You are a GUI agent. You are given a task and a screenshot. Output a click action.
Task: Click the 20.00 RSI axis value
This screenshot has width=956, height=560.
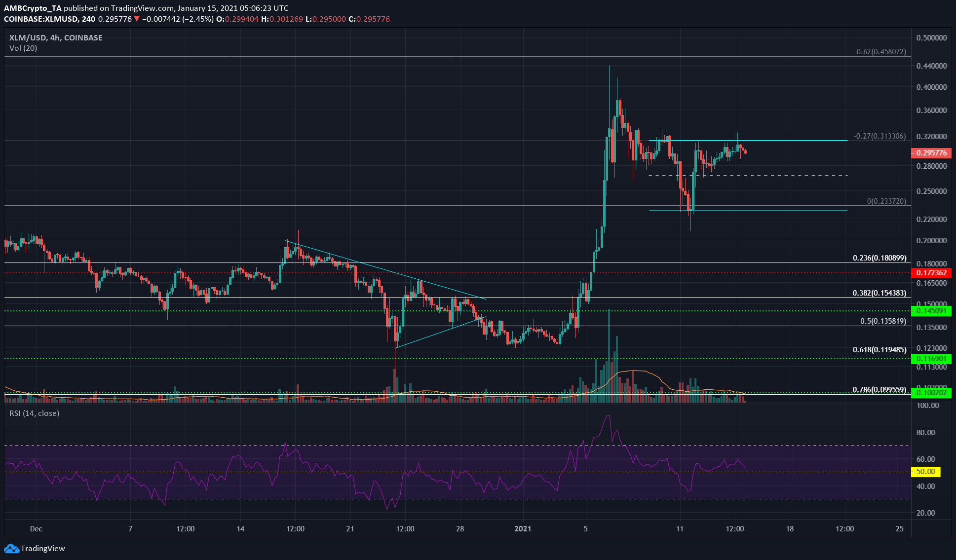(926, 513)
